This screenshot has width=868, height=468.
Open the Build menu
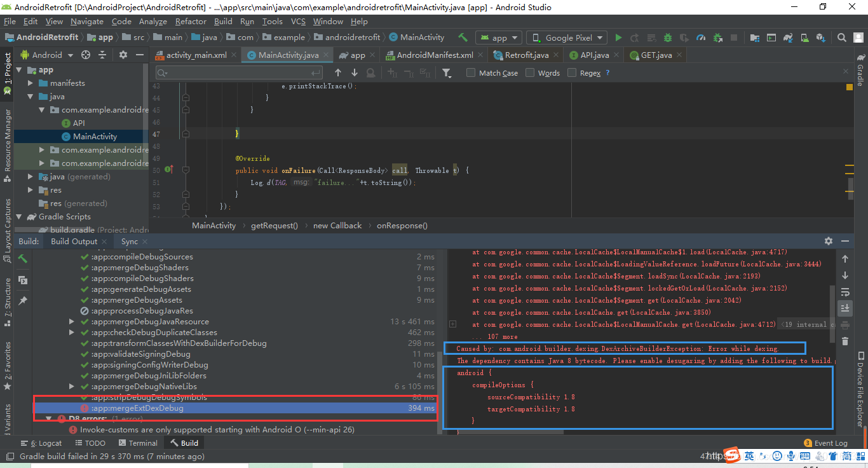click(223, 21)
